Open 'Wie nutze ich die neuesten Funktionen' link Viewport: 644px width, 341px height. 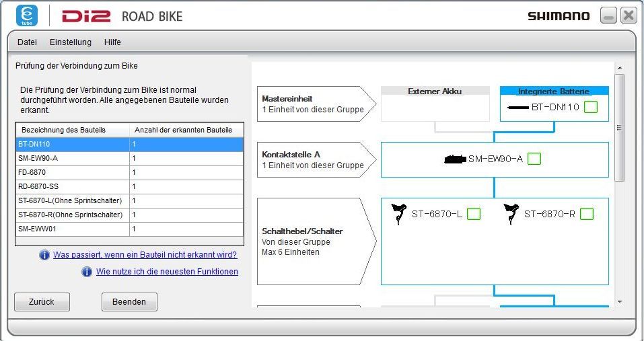click(167, 272)
